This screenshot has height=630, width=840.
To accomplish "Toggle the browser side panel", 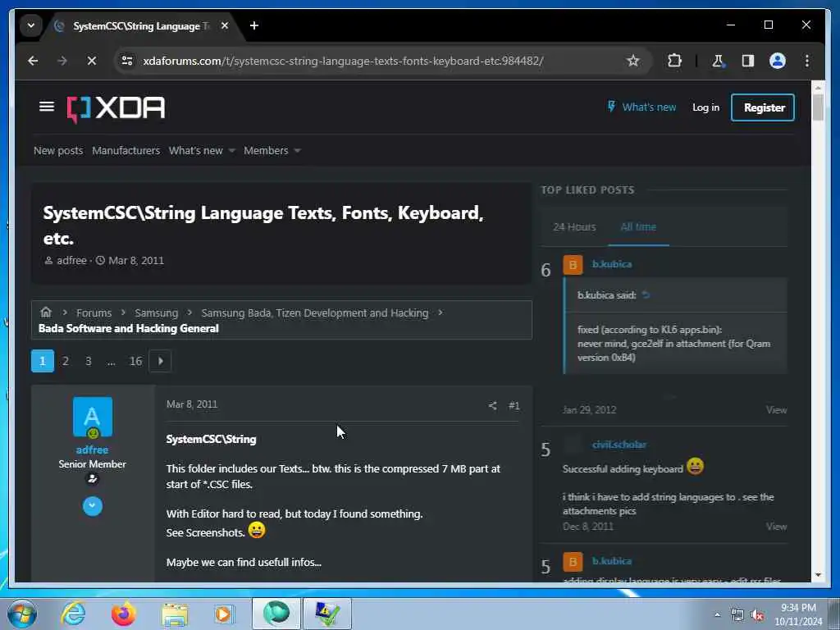I will pos(748,61).
